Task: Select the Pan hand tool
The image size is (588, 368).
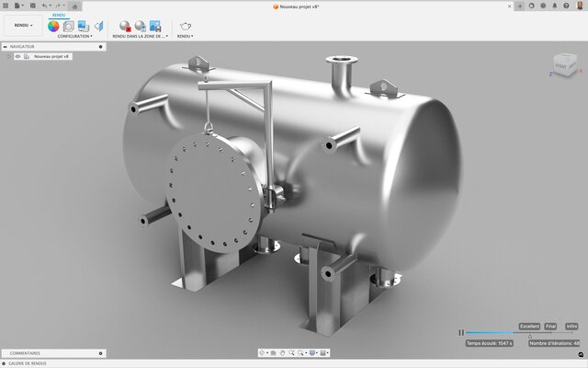Action: (283, 352)
